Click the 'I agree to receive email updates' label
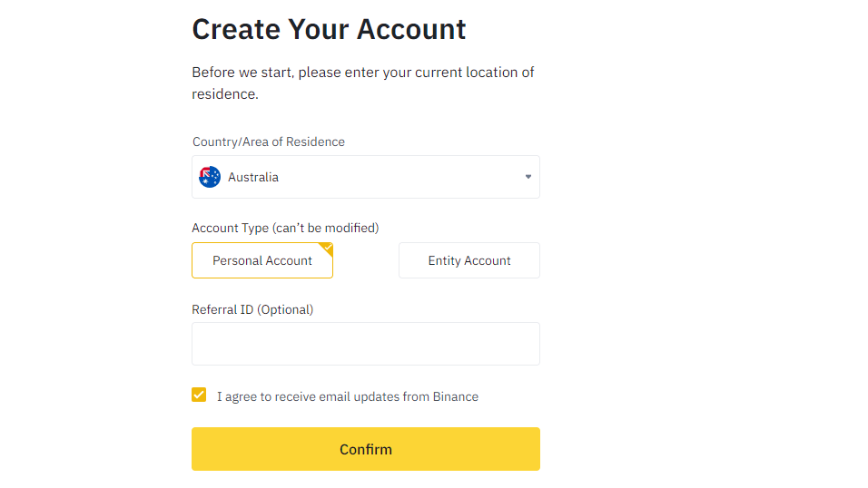This screenshot has height=488, width=868. pos(347,396)
